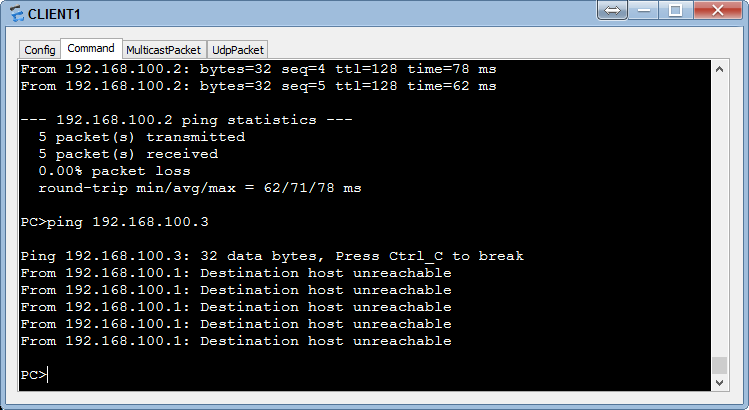Click the CLIENT1 application icon in title bar

click(17, 14)
